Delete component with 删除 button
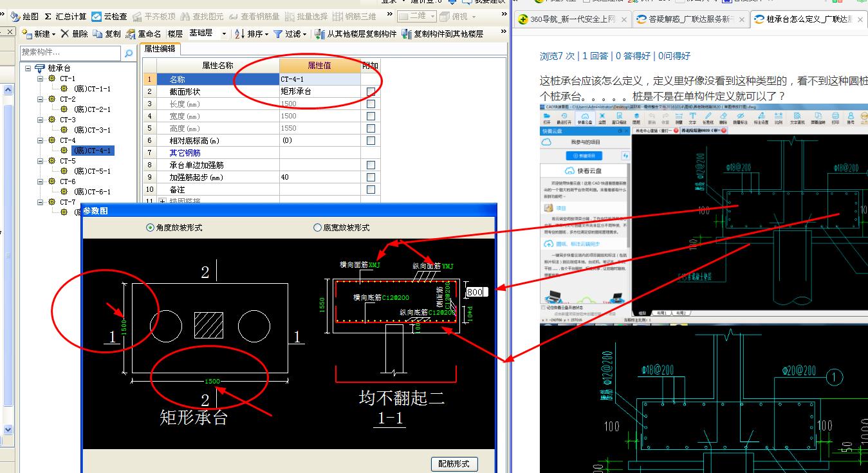The width and height of the screenshot is (868, 473). (74, 33)
